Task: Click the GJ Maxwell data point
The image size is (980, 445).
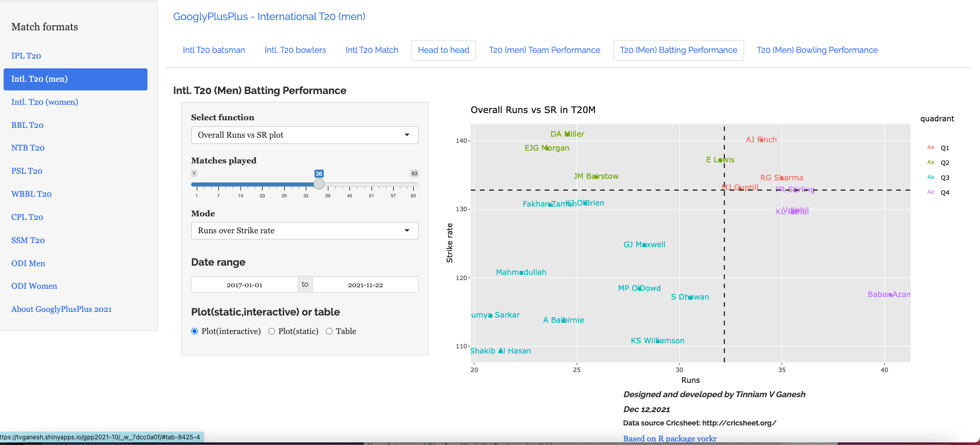Action: pos(644,245)
